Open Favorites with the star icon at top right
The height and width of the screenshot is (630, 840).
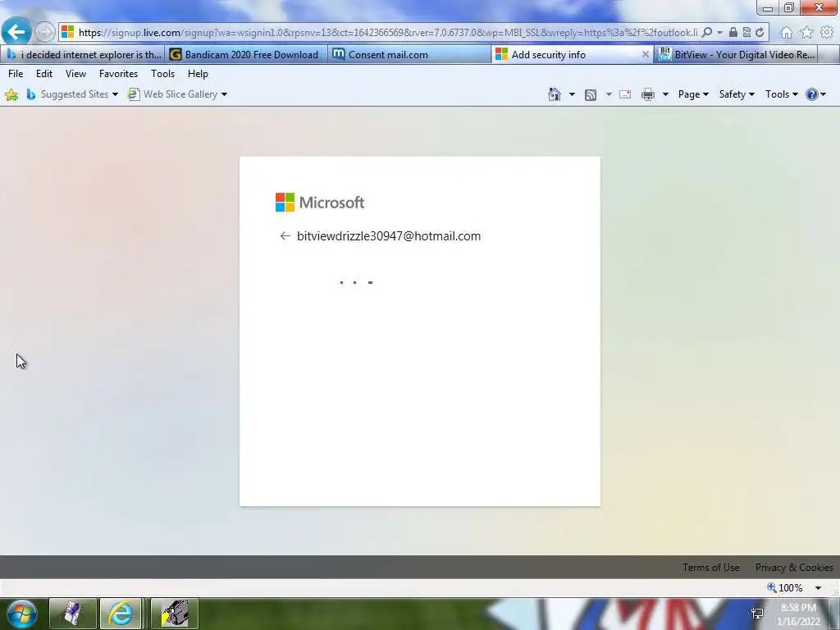click(806, 33)
